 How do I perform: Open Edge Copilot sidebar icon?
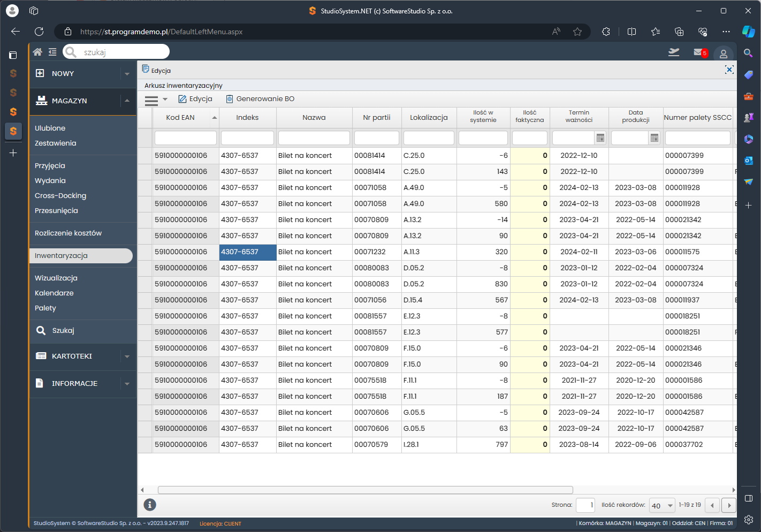[x=748, y=32]
